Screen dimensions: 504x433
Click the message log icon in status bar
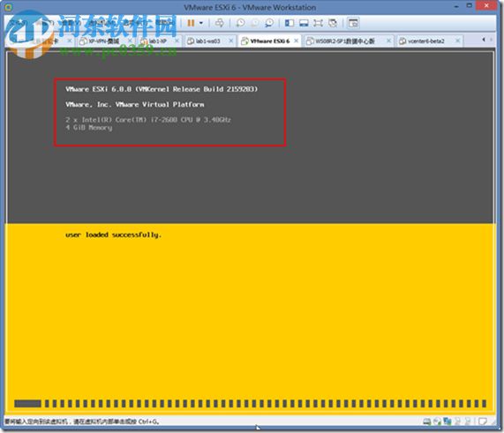tap(482, 422)
